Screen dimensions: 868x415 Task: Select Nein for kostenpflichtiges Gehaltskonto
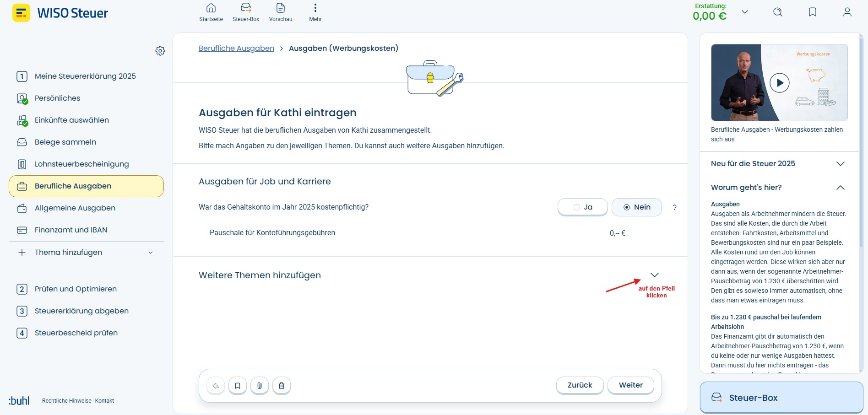point(637,207)
